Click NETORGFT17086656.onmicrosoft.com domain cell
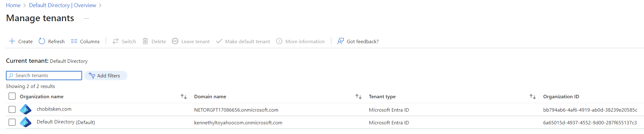644x134 pixels. point(236,110)
